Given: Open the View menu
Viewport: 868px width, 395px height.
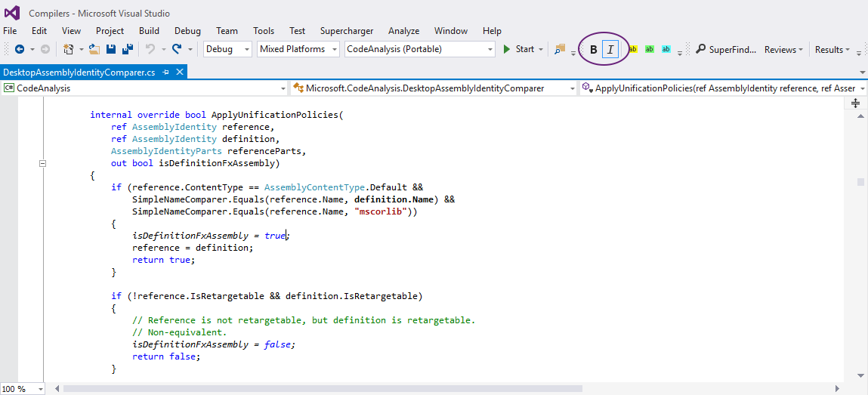Looking at the screenshot, I should click(71, 31).
